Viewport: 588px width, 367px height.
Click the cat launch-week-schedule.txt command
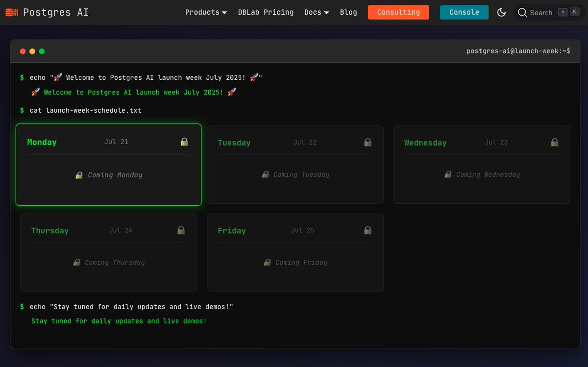pyautogui.click(x=85, y=110)
